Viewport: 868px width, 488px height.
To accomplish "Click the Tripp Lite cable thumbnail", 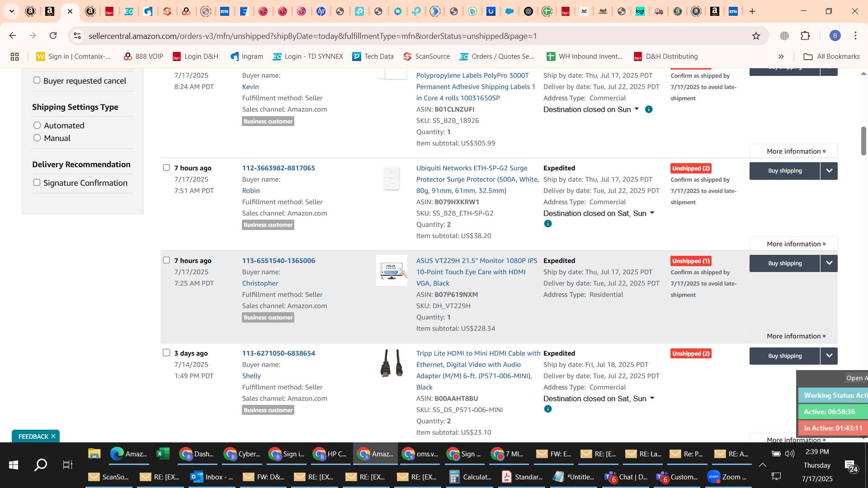I will point(392,363).
